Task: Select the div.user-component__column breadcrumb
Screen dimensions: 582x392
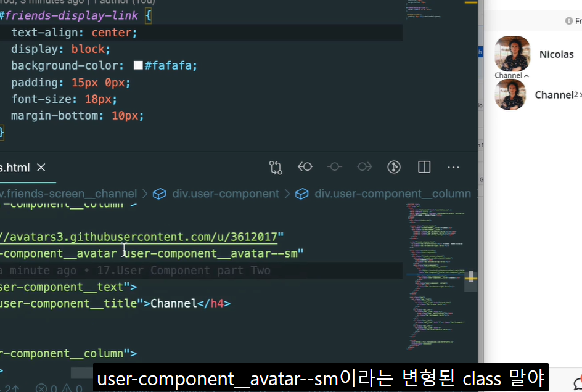Action: coord(393,194)
